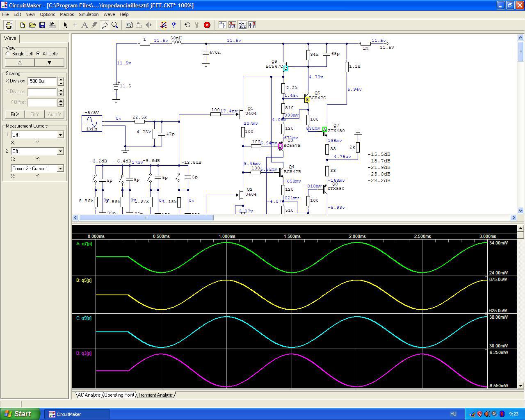Open the Simulation menu
525x420 pixels.
coord(89,14)
